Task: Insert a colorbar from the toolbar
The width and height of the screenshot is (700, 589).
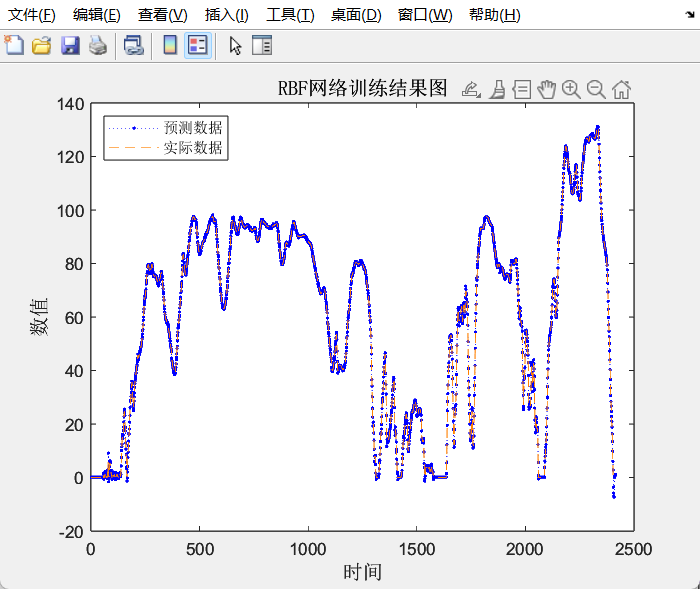Action: (x=170, y=45)
